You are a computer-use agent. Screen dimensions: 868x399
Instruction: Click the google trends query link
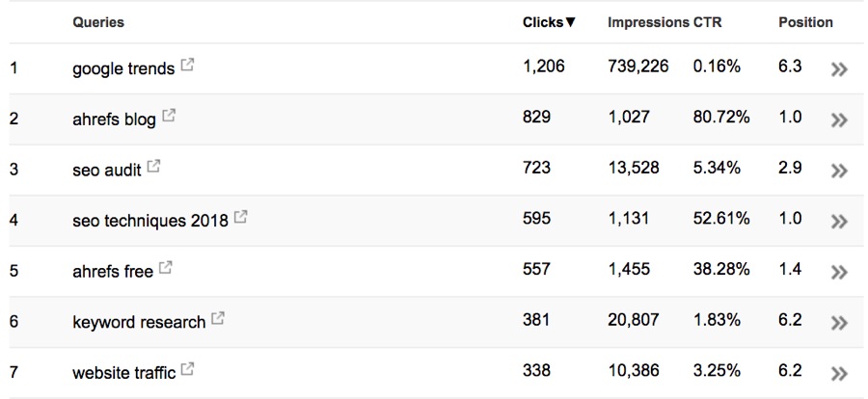pos(123,68)
